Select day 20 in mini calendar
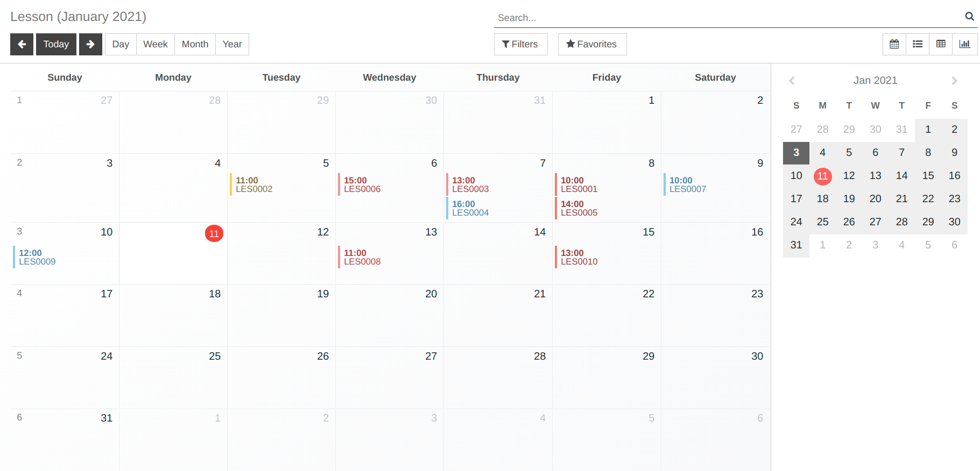This screenshot has height=471, width=980. tap(875, 198)
